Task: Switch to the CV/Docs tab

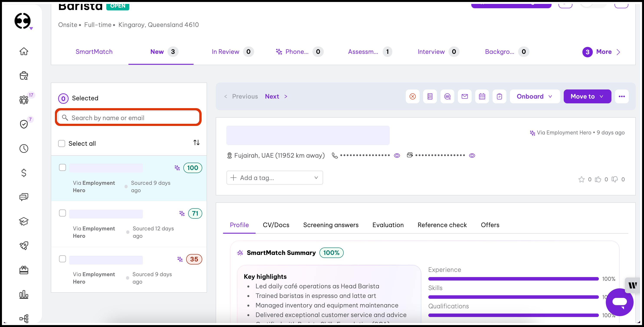Action: point(276,225)
